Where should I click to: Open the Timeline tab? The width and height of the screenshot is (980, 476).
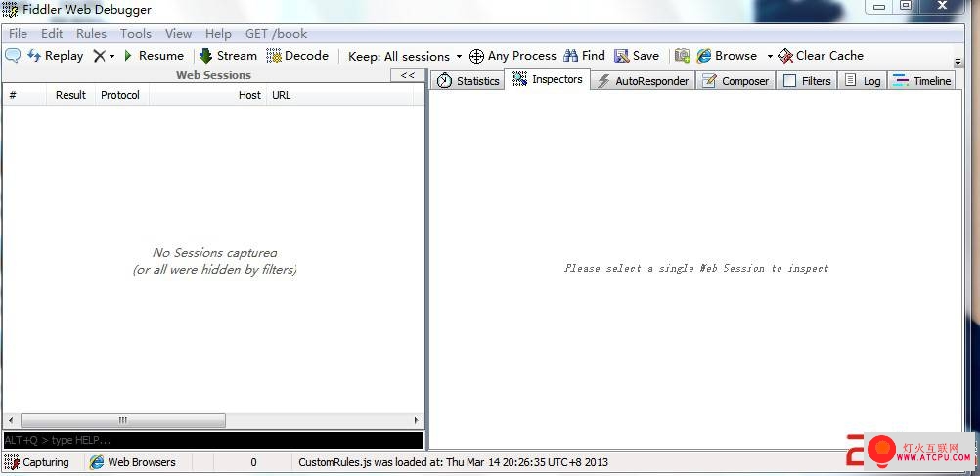pyautogui.click(x=922, y=80)
